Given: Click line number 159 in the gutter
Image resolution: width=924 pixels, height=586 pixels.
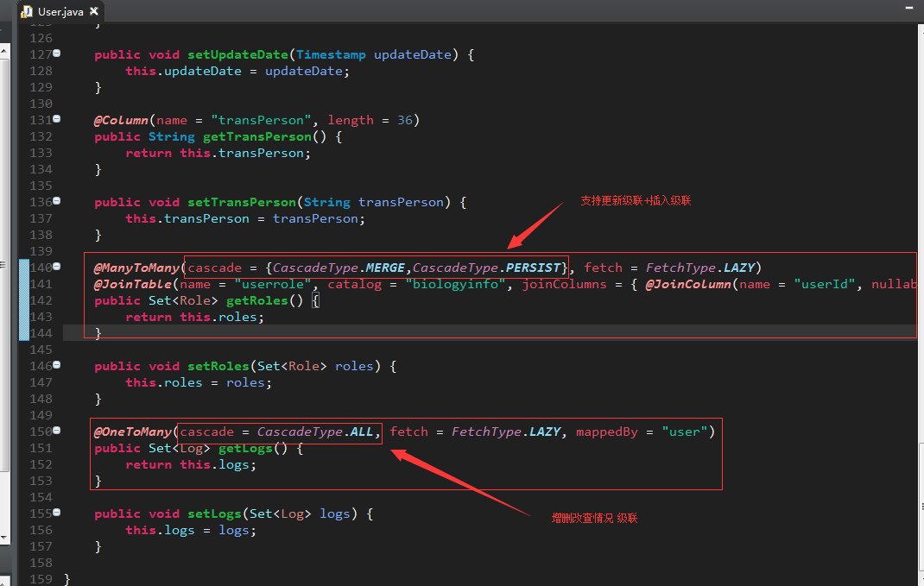Looking at the screenshot, I should (x=41, y=579).
